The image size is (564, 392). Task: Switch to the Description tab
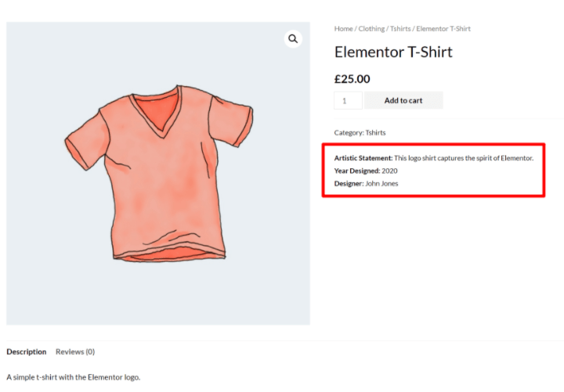(x=27, y=352)
